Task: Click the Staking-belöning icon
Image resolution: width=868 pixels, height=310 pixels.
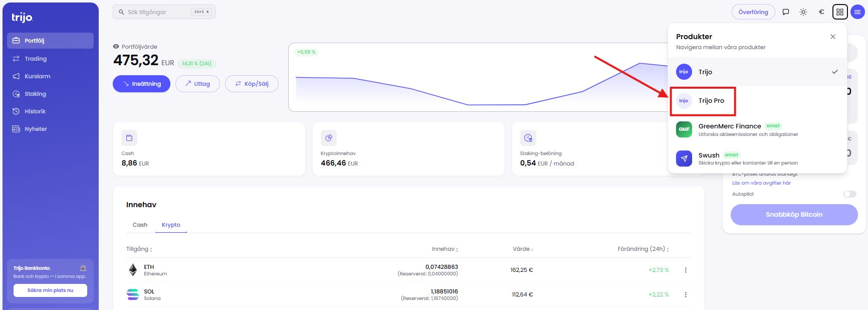Action: (528, 138)
